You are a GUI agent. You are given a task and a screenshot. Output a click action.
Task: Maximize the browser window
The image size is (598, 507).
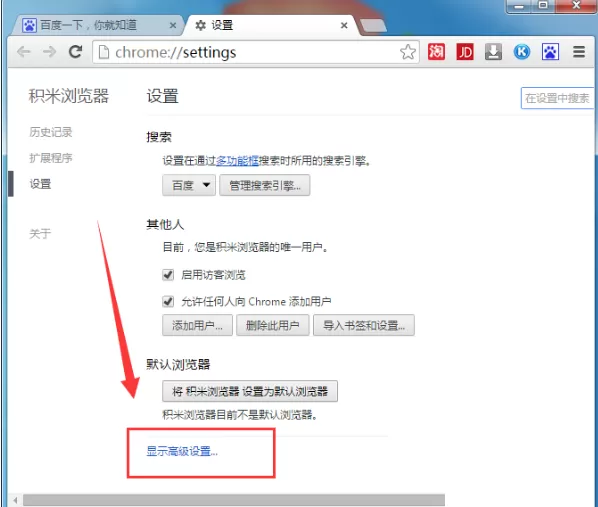click(x=543, y=5)
